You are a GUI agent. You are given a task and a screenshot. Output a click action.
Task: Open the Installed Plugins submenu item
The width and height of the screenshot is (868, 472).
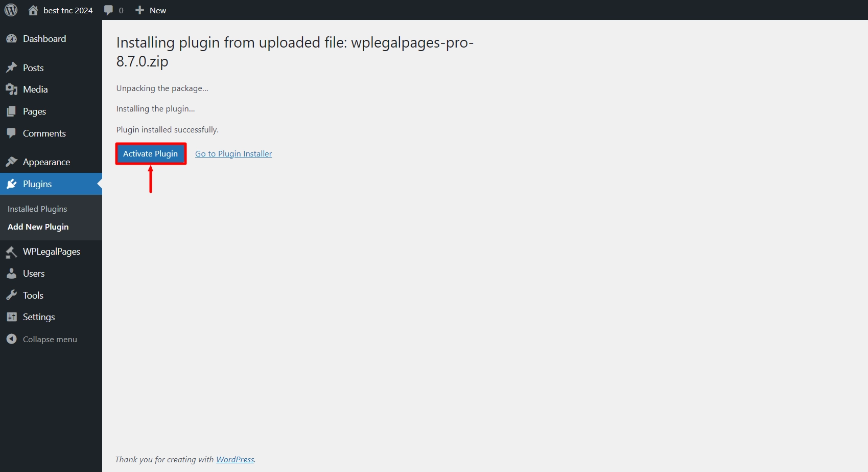[37, 209]
